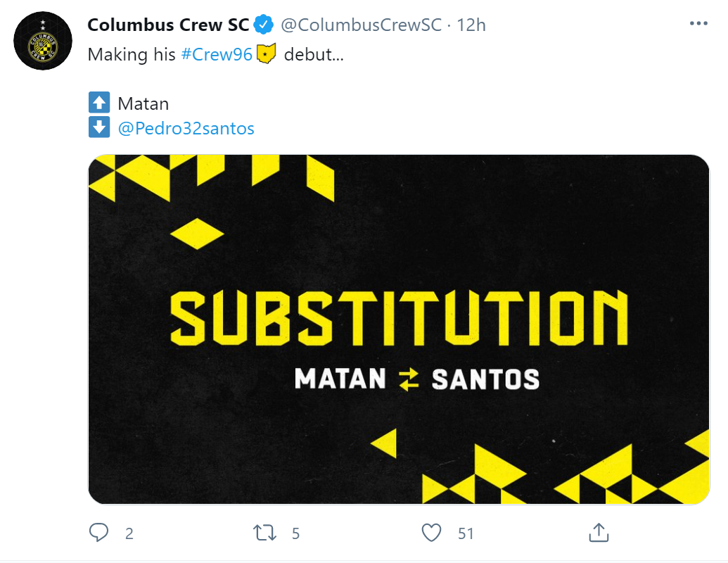Click the like count showing 51
This screenshot has height=563, width=728.
tap(464, 533)
